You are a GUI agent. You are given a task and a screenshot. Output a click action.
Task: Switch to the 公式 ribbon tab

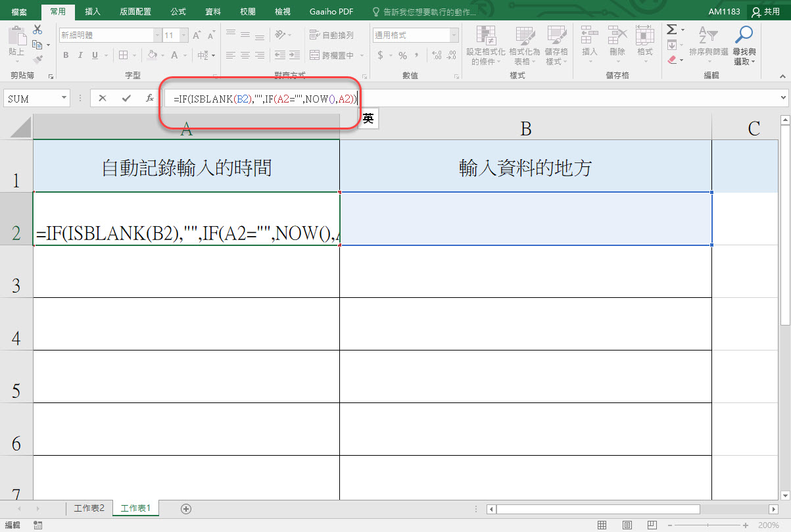coord(178,11)
